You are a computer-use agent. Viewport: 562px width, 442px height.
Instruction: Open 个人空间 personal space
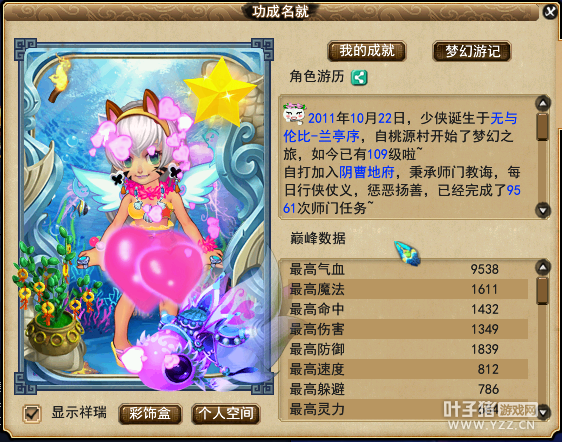(225, 414)
